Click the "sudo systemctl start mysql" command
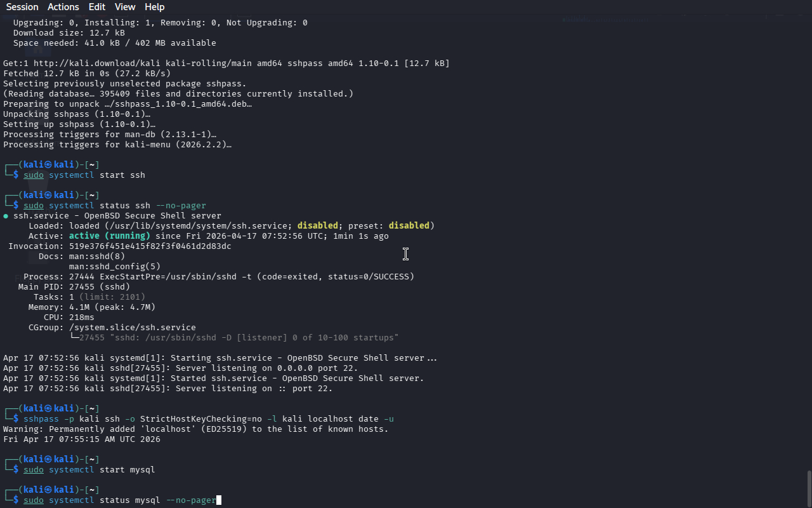 coord(89,470)
